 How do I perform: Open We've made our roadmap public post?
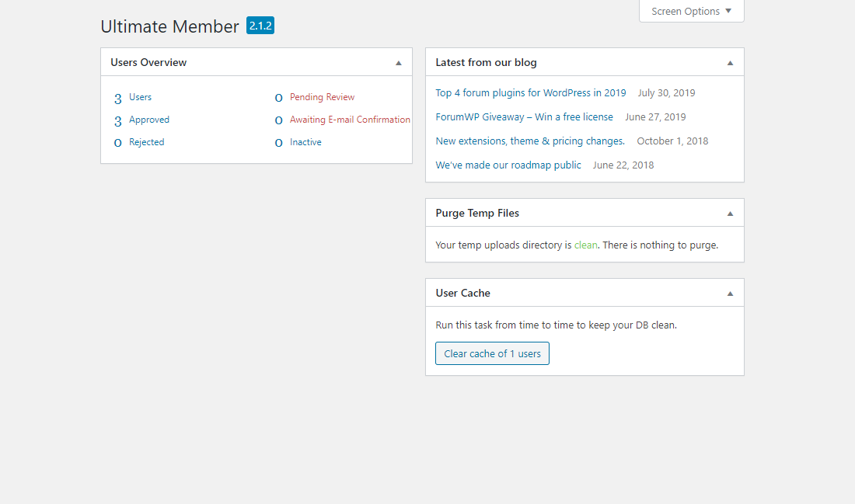point(508,165)
